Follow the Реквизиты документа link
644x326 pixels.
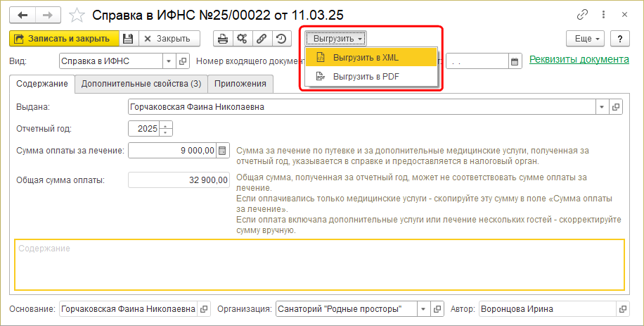pos(579,59)
